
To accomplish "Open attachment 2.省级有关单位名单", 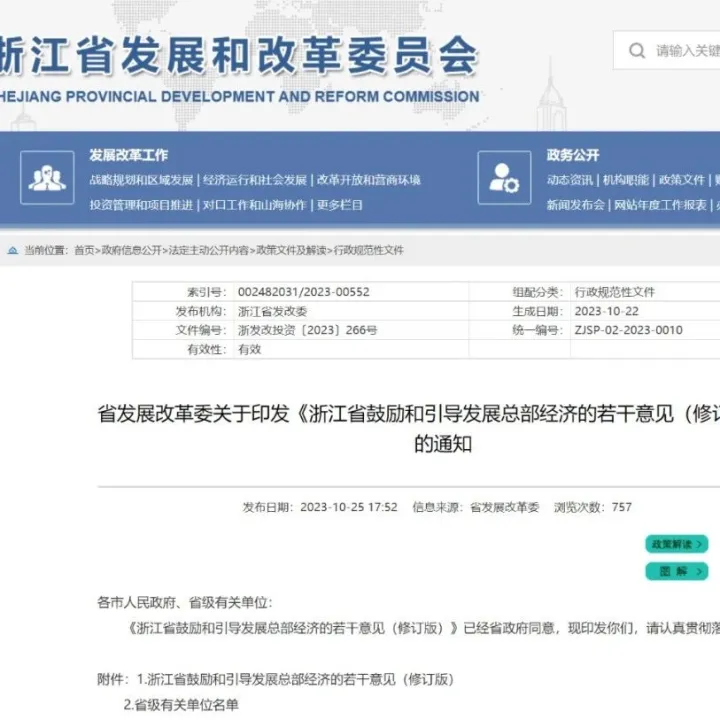I will pyautogui.click(x=181, y=705).
